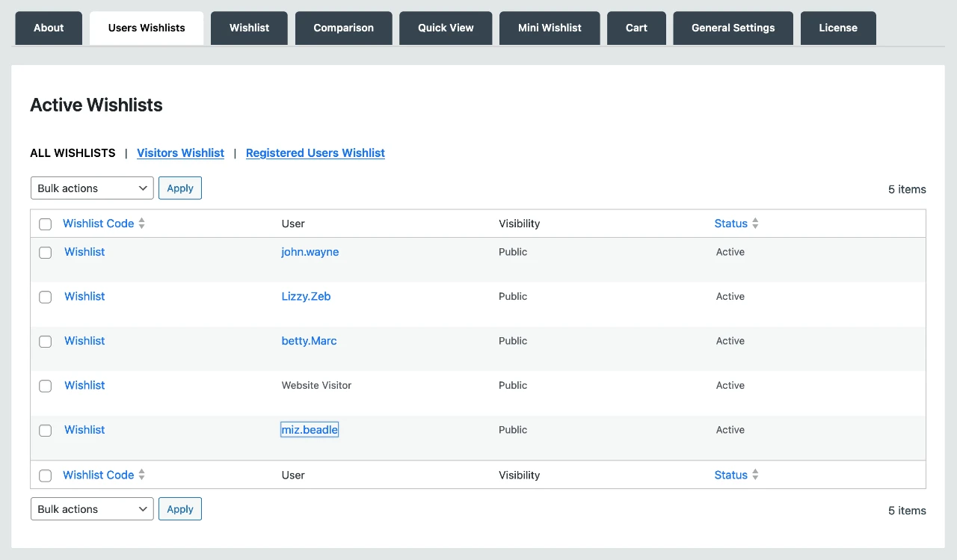Click the bottom Apply button
Viewport: 957px width, 560px height.
pos(180,509)
